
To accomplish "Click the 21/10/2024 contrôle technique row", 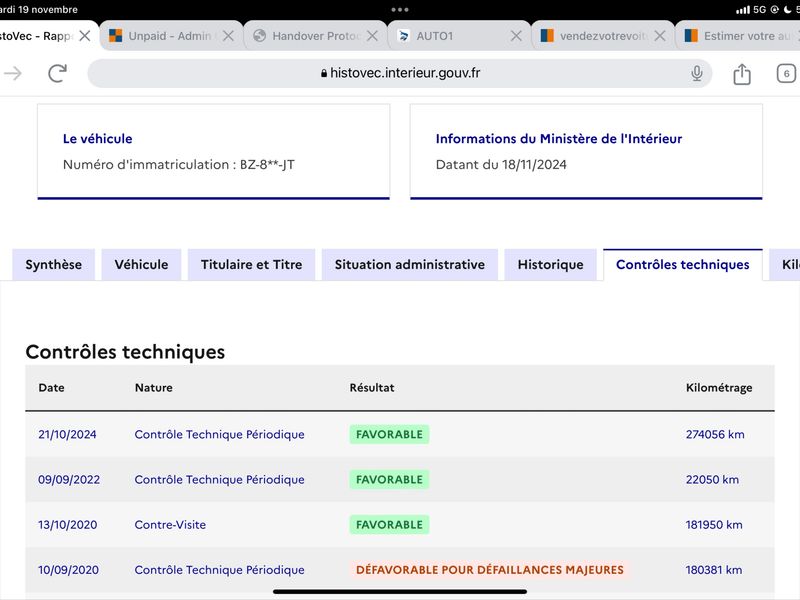I will pos(400,434).
